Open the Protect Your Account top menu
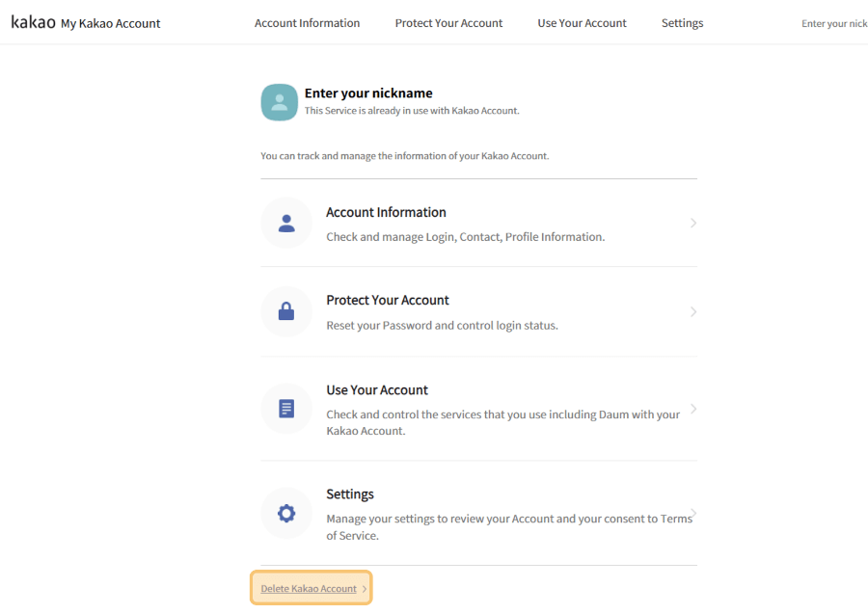Image resolution: width=868 pixels, height=614 pixels. [x=448, y=23]
